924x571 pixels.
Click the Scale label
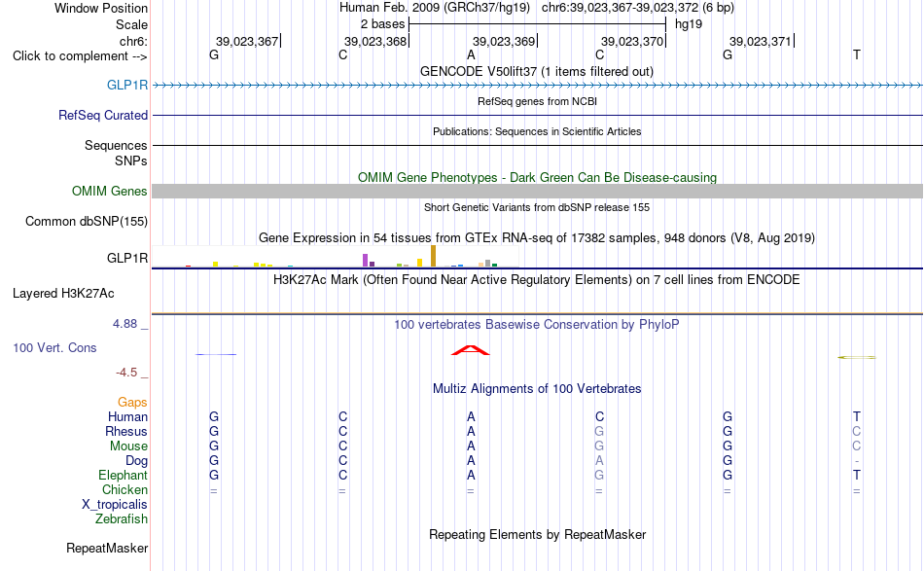pos(131,24)
